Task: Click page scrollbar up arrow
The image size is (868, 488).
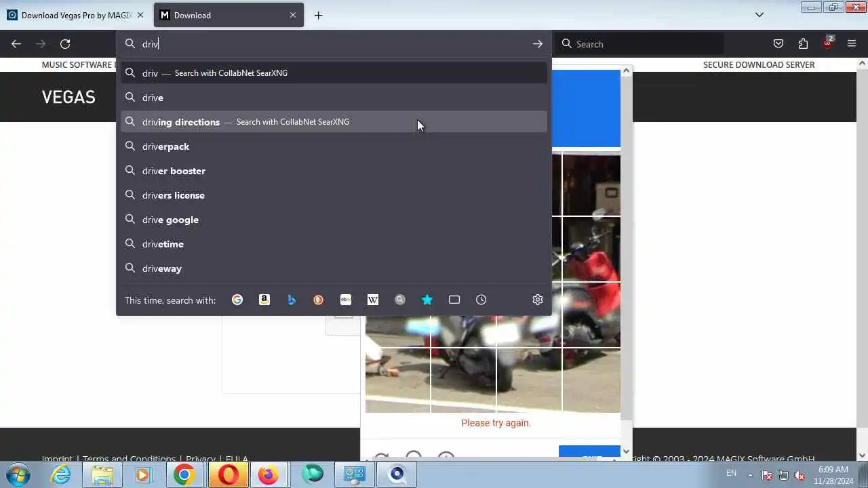Action: [862, 63]
